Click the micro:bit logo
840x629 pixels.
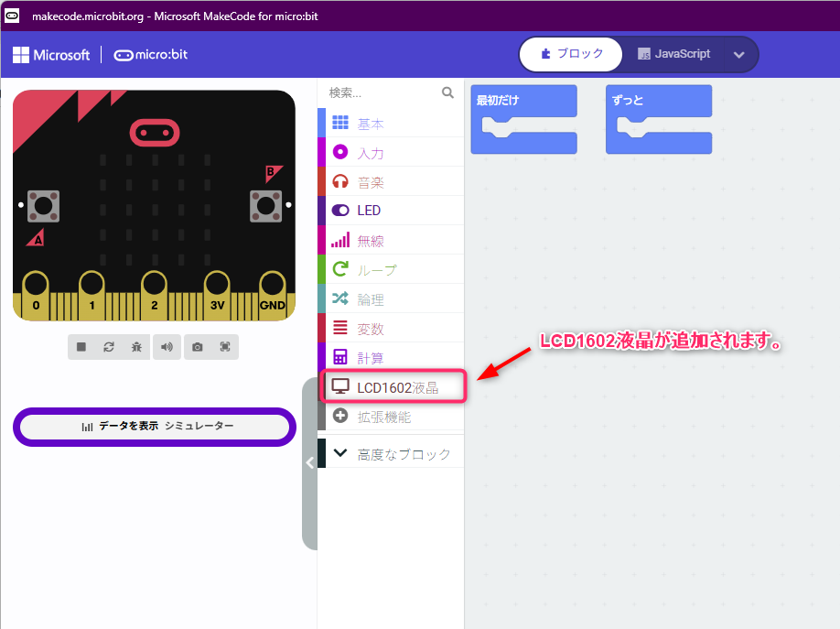click(x=151, y=55)
